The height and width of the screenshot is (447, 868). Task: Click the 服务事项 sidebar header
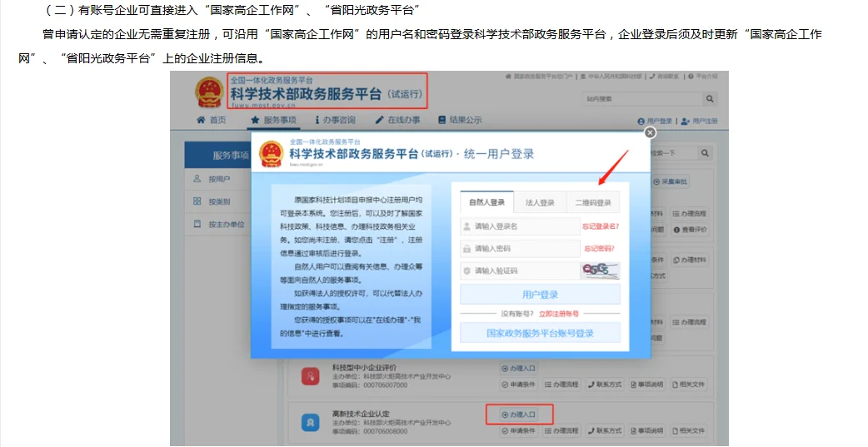(217, 155)
